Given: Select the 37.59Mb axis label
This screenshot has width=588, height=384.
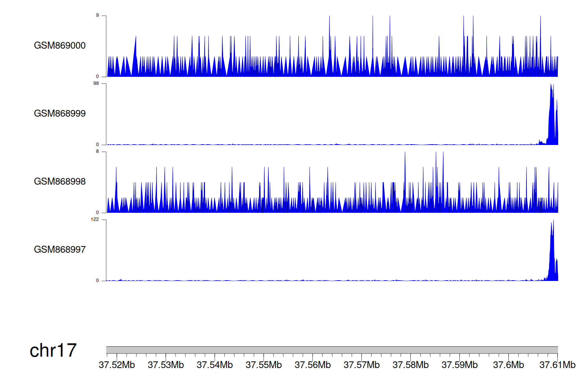Looking at the screenshot, I should [460, 365].
